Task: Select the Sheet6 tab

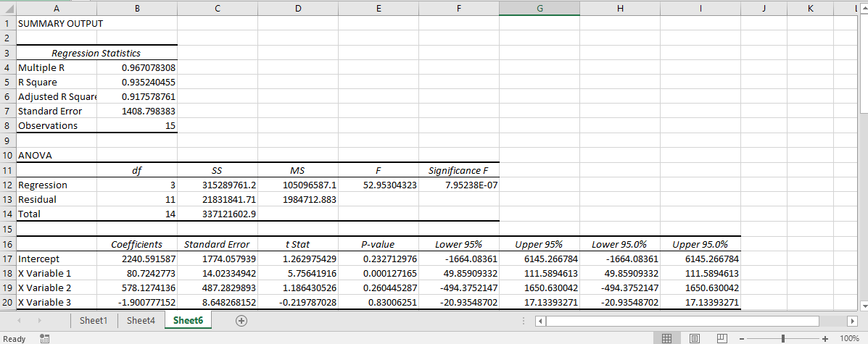Action: [188, 321]
